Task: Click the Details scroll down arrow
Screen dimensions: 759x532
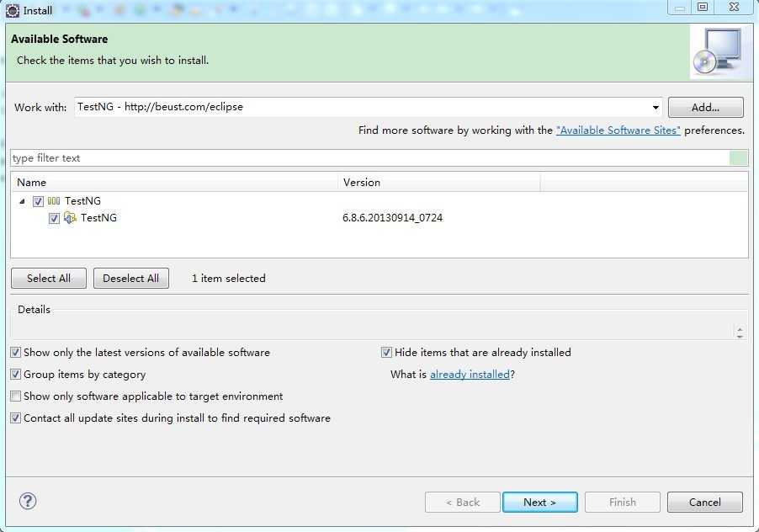Action: point(740,336)
